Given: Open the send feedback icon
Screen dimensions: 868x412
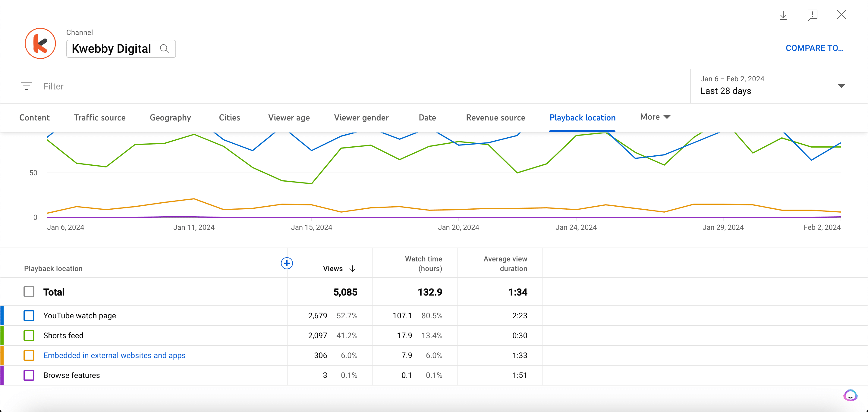Looking at the screenshot, I should [813, 15].
